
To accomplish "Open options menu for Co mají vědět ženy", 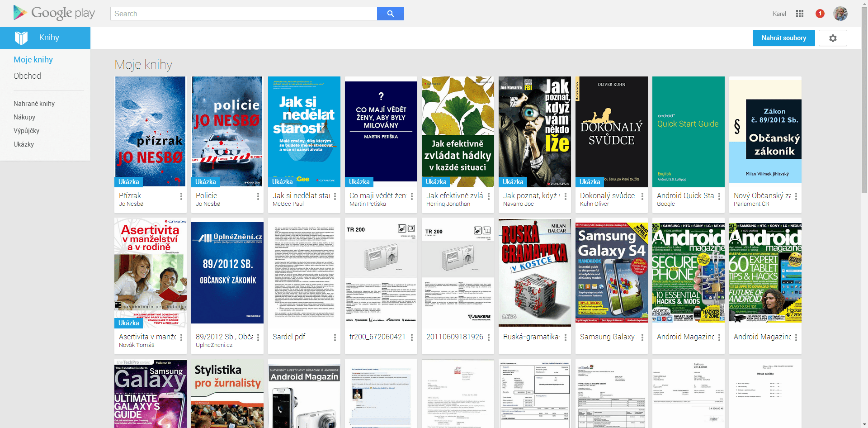I will click(412, 196).
